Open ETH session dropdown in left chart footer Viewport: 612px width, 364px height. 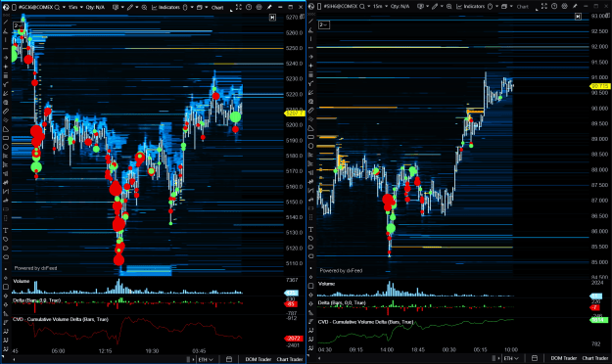(x=206, y=359)
